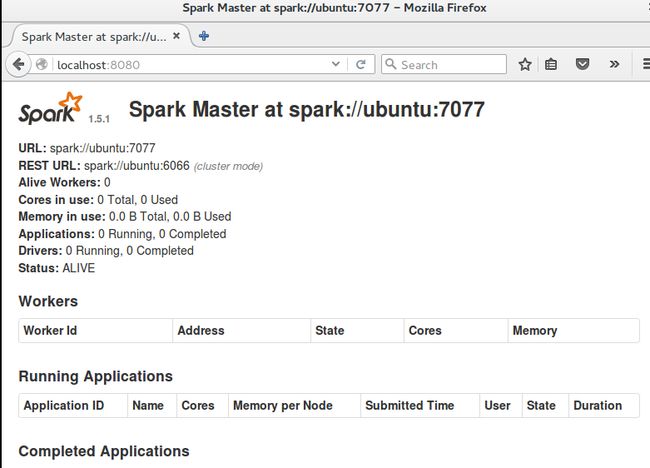The image size is (650, 468).
Task: Click the Spark Master page heading
Action: 307,110
